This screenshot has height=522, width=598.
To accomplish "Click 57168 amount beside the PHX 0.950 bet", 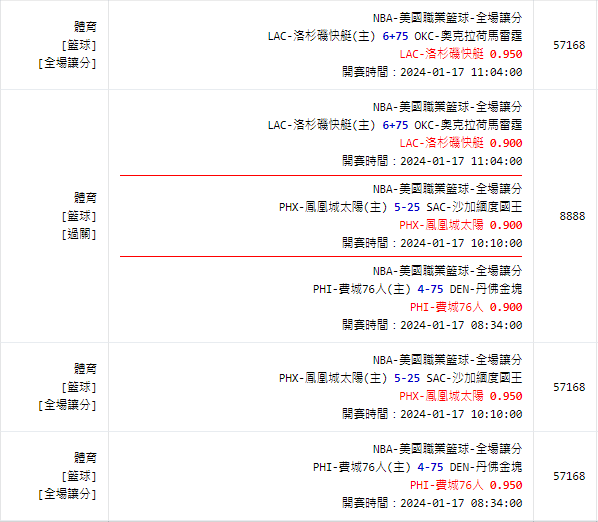I will (x=569, y=387).
